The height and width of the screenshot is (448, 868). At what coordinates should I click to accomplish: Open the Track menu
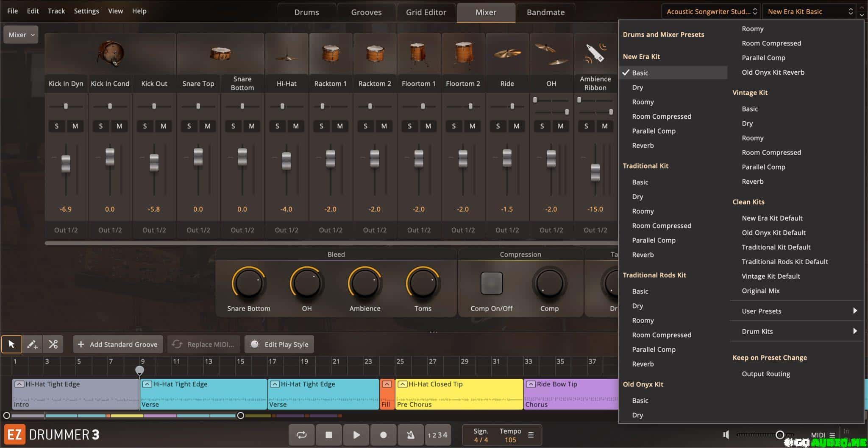pyautogui.click(x=56, y=11)
